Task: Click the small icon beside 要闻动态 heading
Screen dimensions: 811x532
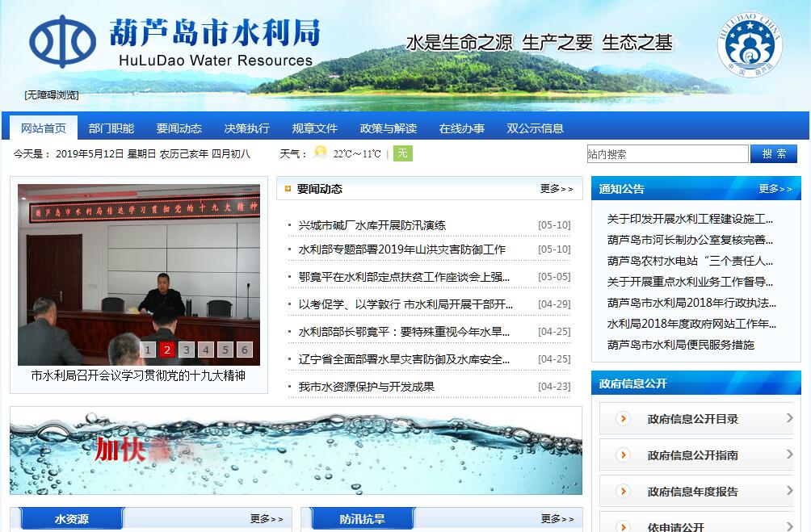Action: [288, 189]
